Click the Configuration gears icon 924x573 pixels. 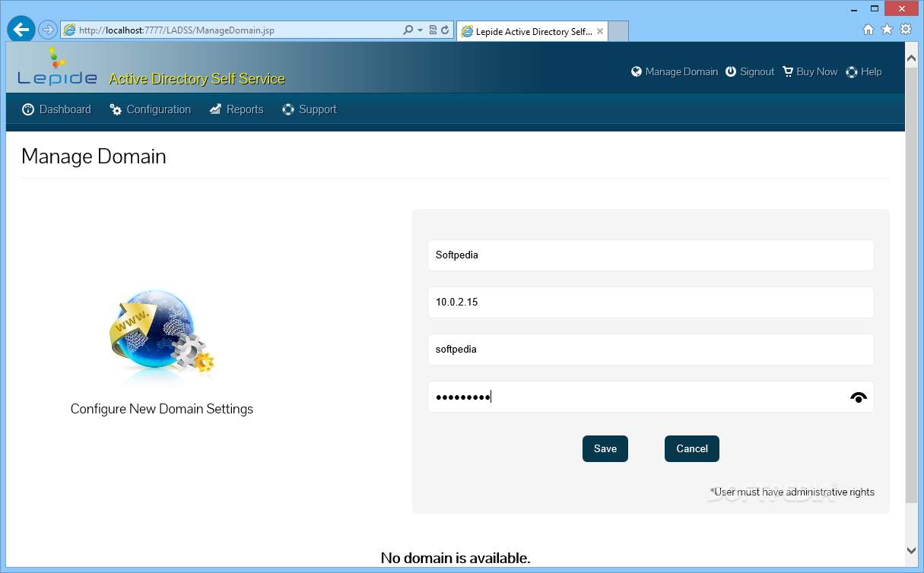[x=116, y=109]
